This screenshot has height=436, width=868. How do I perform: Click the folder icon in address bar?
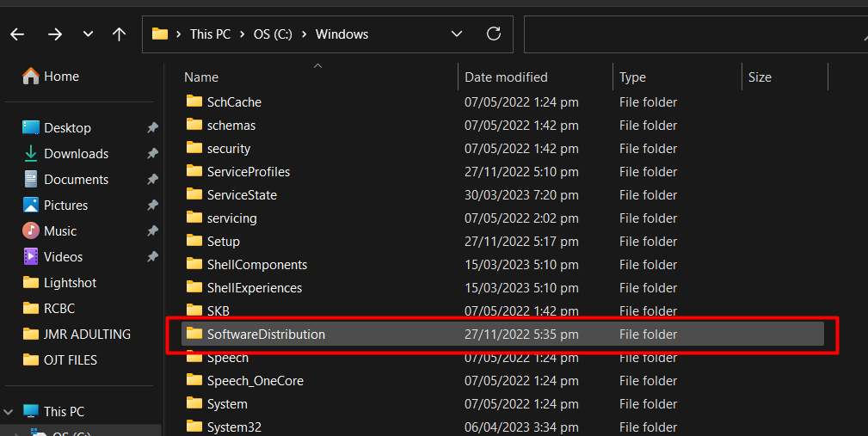tap(160, 34)
